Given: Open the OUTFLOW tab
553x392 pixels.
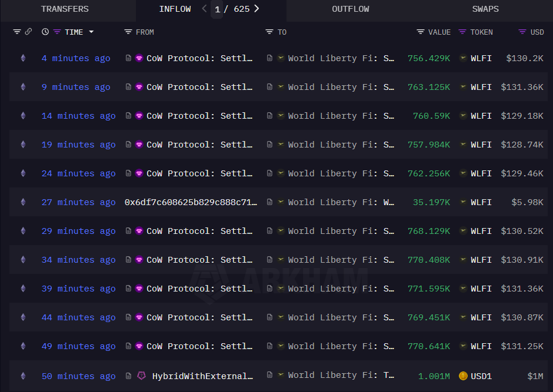Looking at the screenshot, I should pyautogui.click(x=350, y=9).
